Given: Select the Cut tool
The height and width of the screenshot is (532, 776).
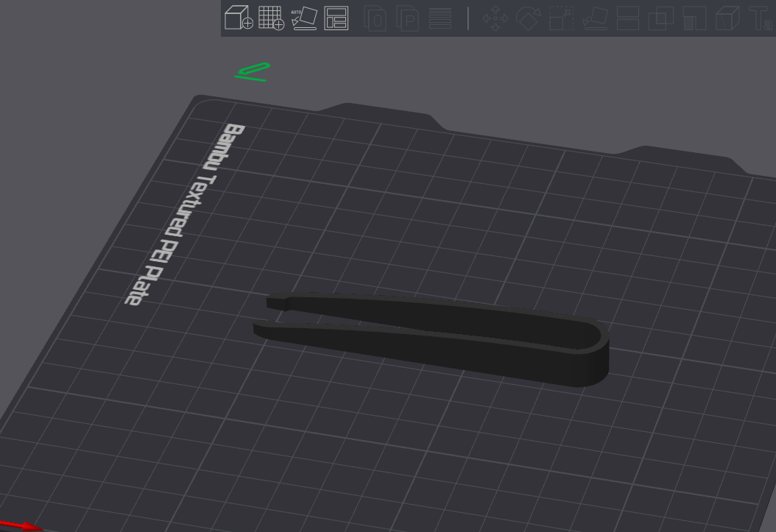Looking at the screenshot, I should 627,18.
